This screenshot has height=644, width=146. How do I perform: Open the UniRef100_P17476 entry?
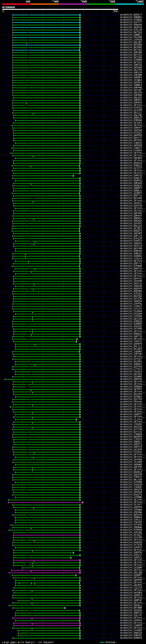tap(131, 545)
